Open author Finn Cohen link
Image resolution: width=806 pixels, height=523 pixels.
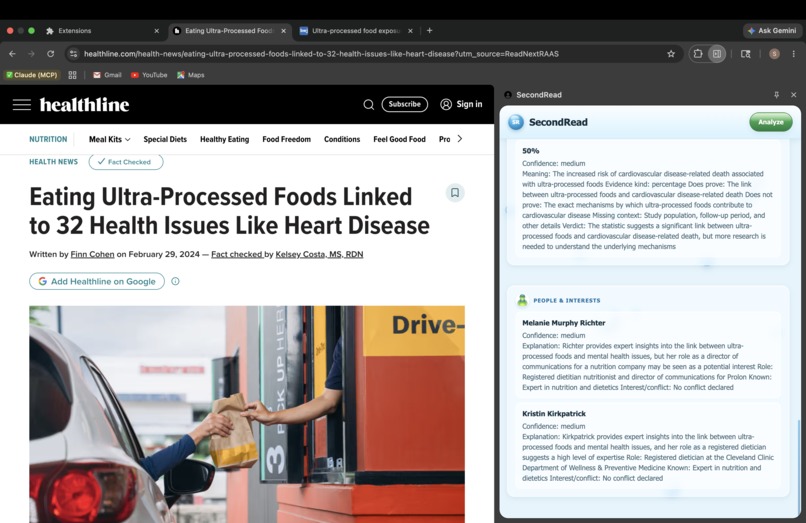point(93,254)
